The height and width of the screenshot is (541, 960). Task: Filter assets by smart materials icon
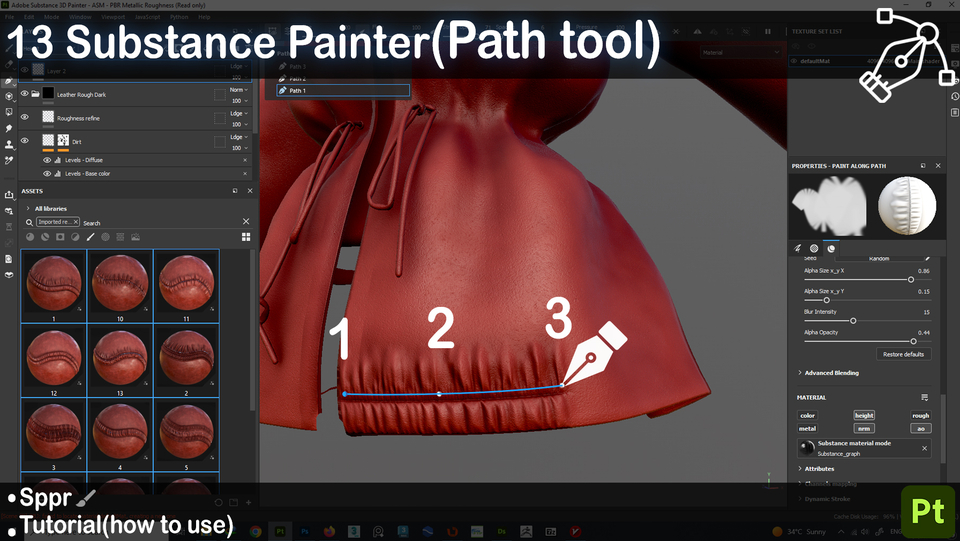coord(45,237)
